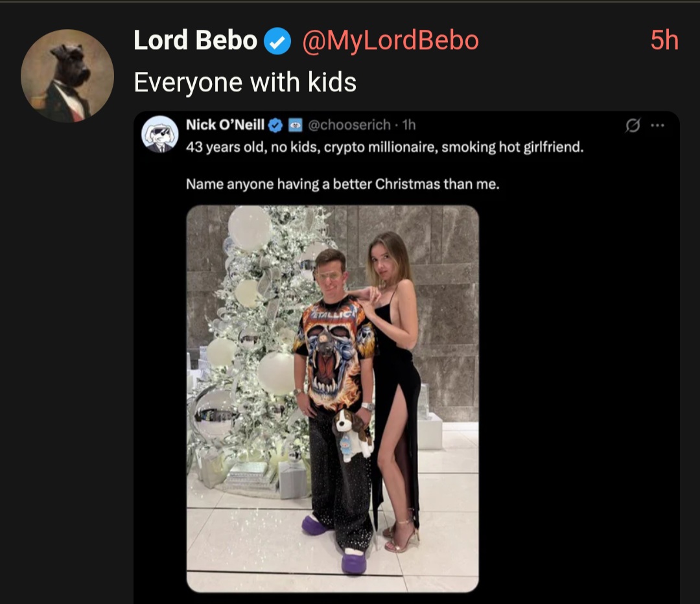Click the 5h post timestamp

664,41
